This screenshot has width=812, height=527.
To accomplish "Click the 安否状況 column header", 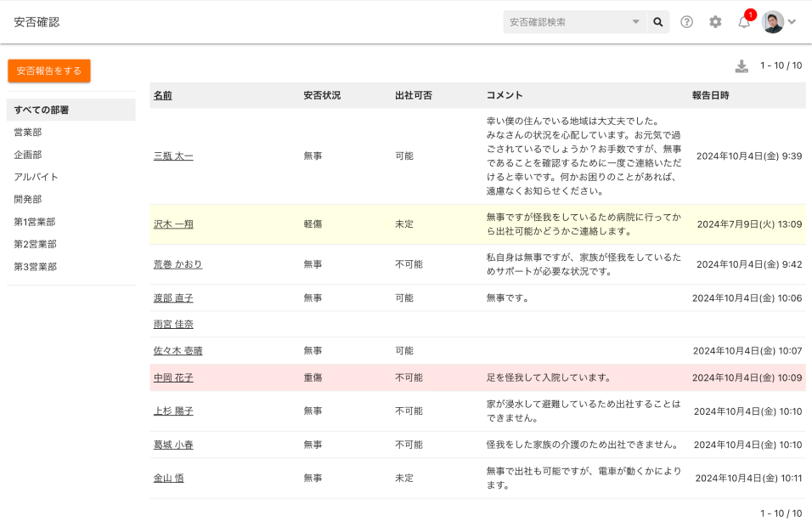I will (322, 95).
